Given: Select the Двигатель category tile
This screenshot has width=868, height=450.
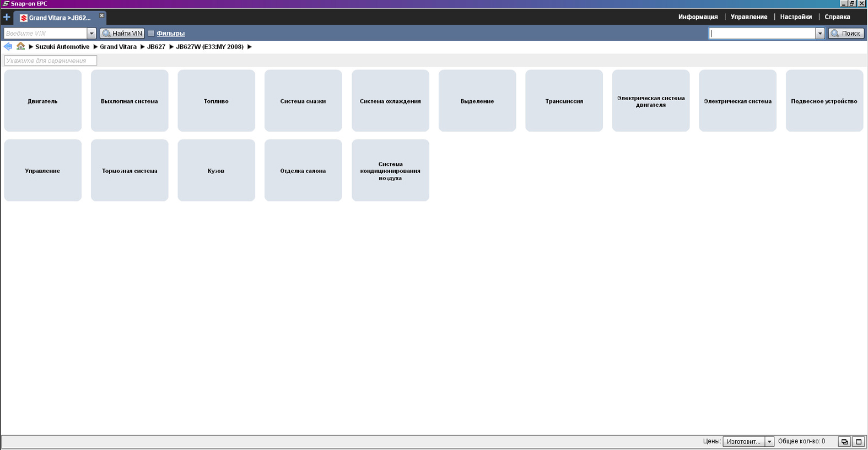Looking at the screenshot, I should point(42,101).
